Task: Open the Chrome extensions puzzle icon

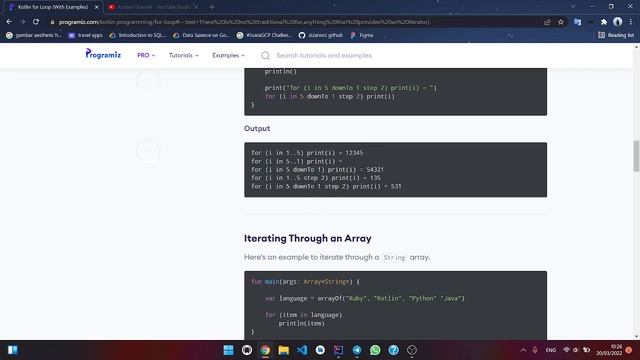Action: click(604, 22)
